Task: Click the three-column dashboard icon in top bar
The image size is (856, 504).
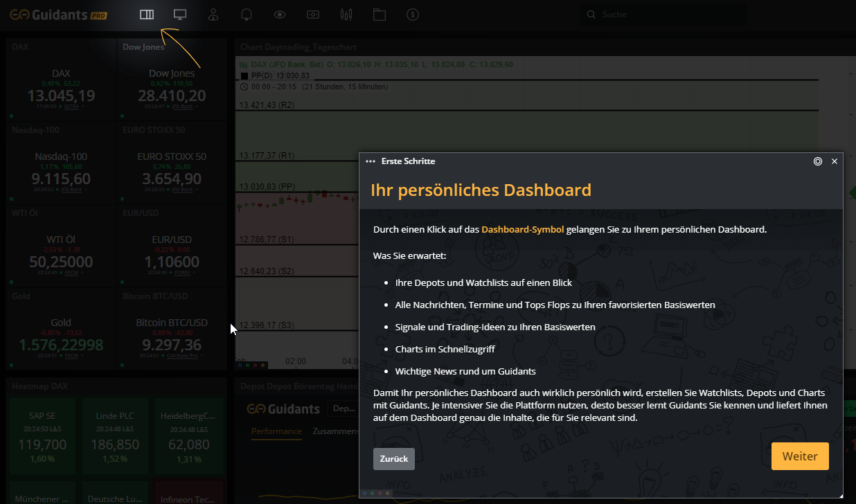Action: click(x=147, y=15)
